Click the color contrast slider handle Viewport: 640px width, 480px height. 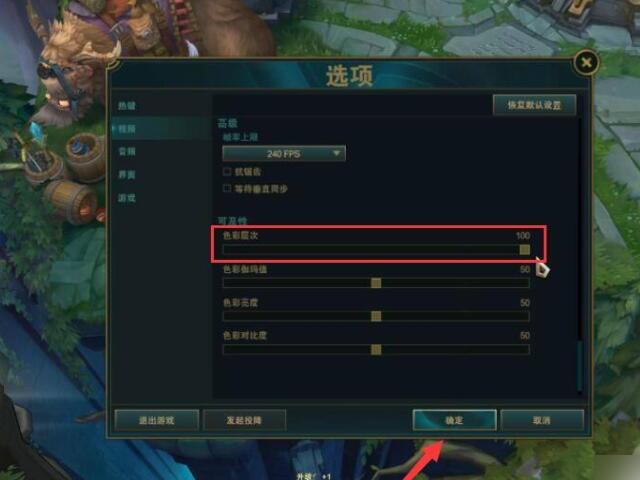pos(376,349)
